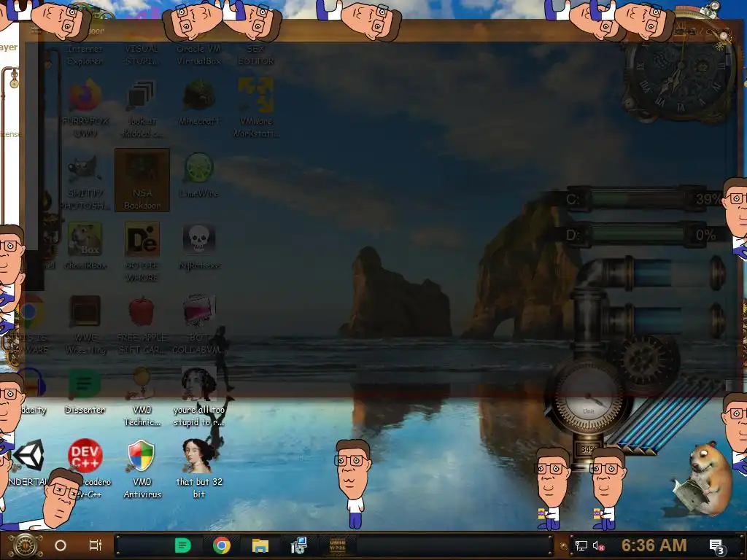Click the steampunk Start button
The height and width of the screenshot is (560, 747).
click(x=25, y=545)
